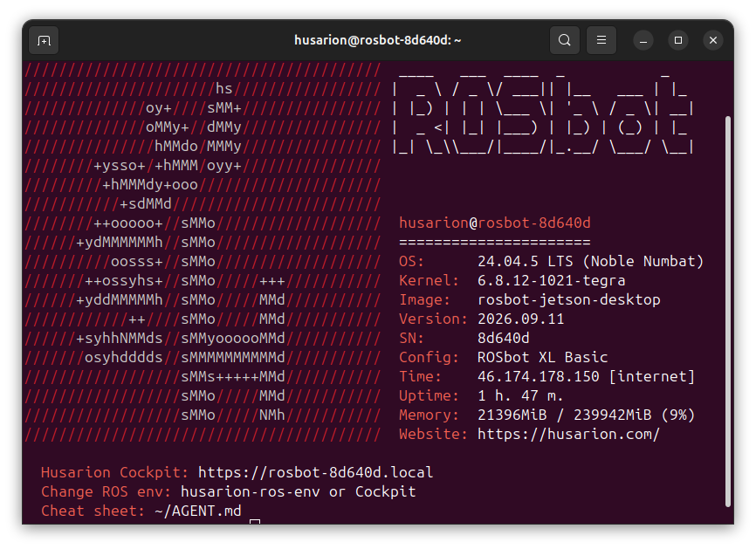The image size is (756, 549).
Task: Maximize the terminal window
Action: [678, 40]
